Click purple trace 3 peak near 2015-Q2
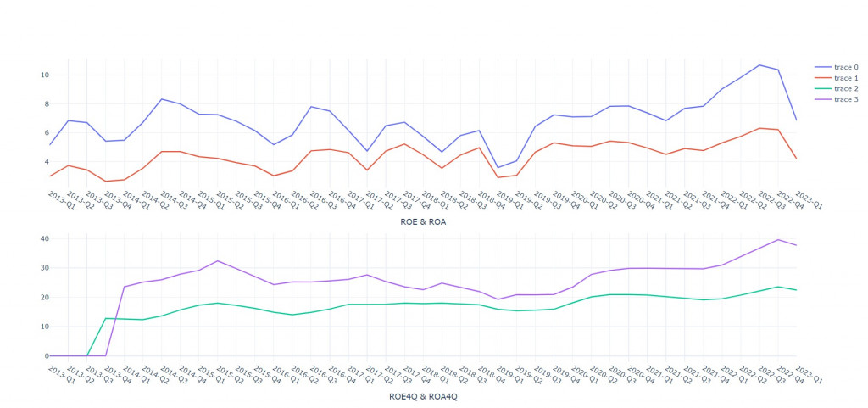This screenshot has width=868, height=408. pyautogui.click(x=218, y=260)
